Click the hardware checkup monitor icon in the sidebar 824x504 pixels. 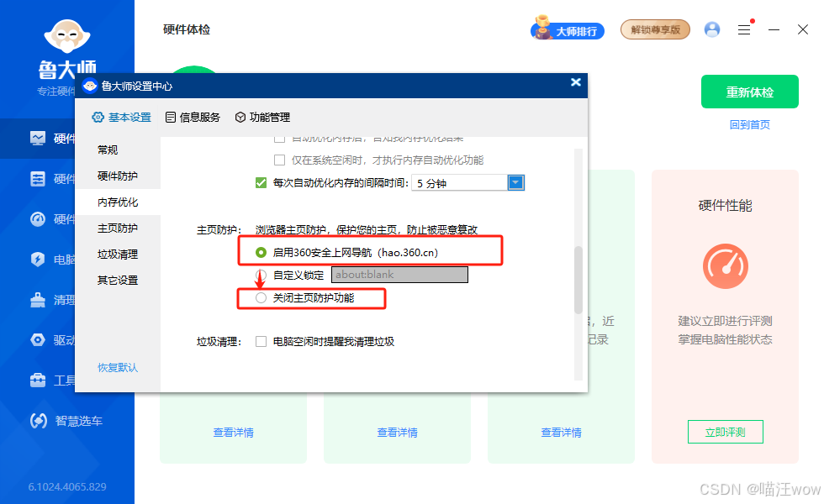(38, 138)
